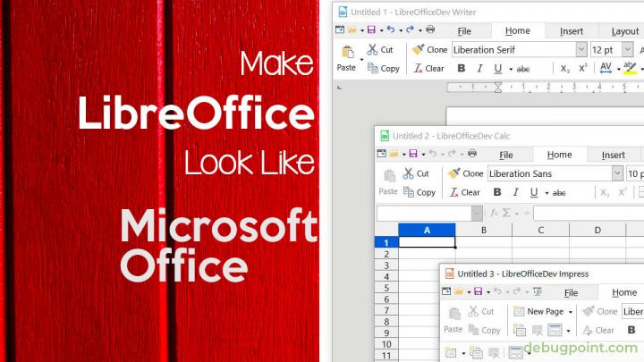This screenshot has width=644, height=362.
Task: Open the File tab in Calc
Action: (506, 156)
